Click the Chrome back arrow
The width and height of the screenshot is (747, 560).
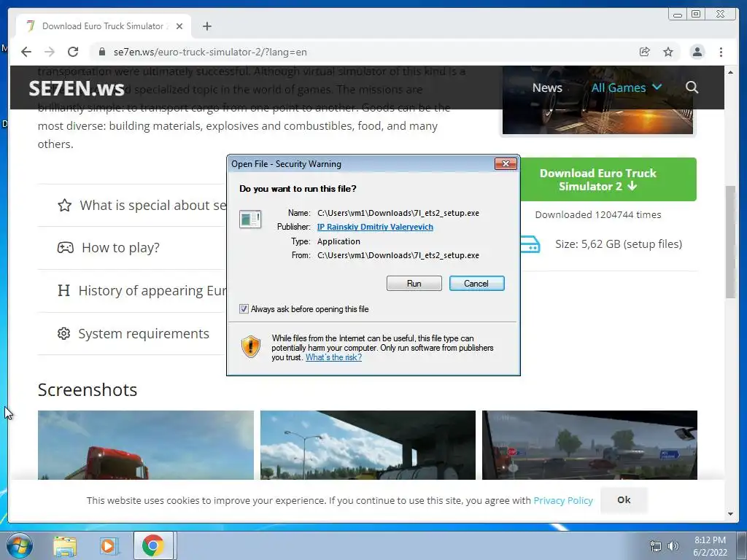click(x=26, y=52)
